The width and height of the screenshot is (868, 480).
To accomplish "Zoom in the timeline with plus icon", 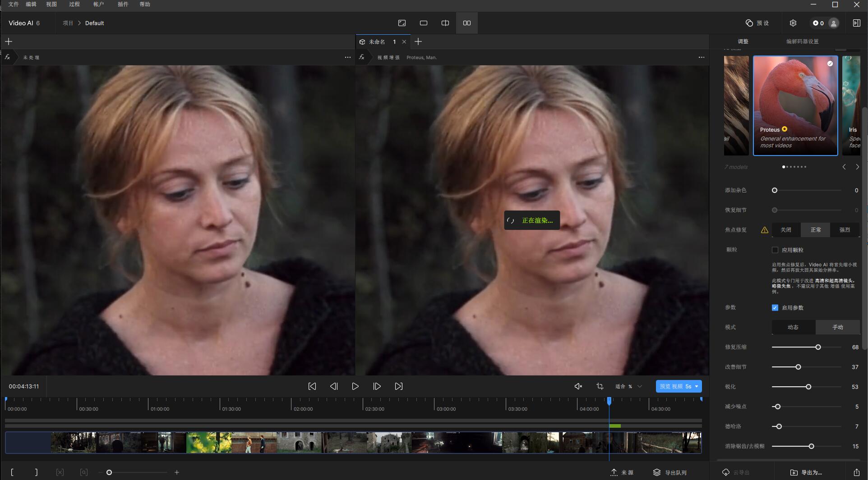I will point(177,472).
